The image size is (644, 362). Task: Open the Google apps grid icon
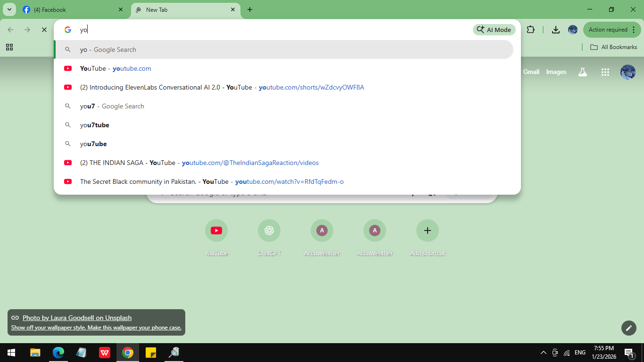[605, 72]
